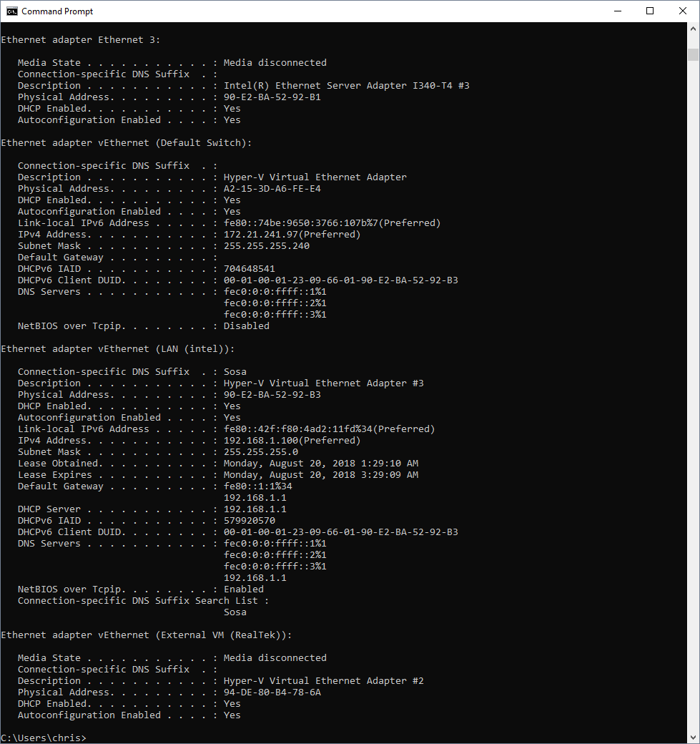Screen dimensions: 700x744
Task: Click the vertical scrollbar thumb
Action: point(693,55)
